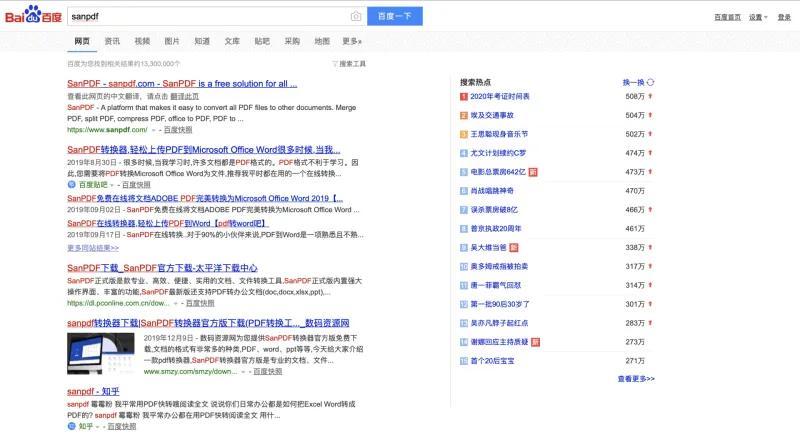Open SanPDF下载 太平洋下载中心 result
800x435 pixels.
click(162, 268)
